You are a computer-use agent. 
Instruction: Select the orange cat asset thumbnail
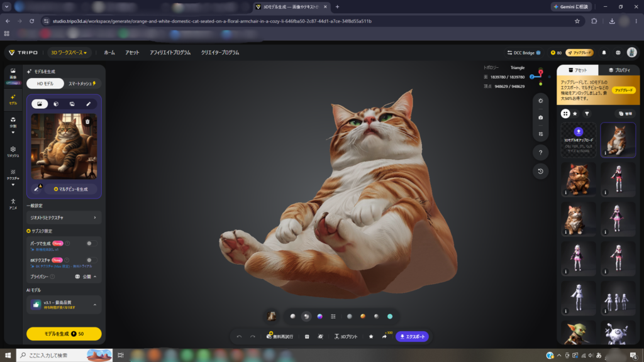coord(618,140)
